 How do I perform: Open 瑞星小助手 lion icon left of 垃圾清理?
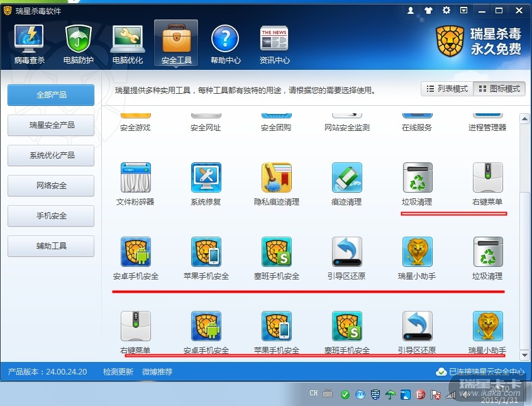(418, 252)
